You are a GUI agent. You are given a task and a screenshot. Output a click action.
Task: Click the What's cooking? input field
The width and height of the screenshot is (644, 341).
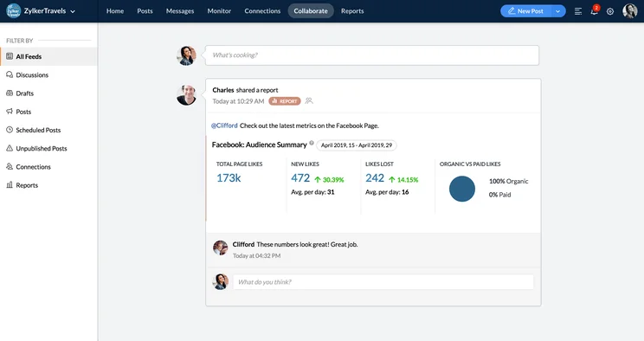(x=372, y=55)
